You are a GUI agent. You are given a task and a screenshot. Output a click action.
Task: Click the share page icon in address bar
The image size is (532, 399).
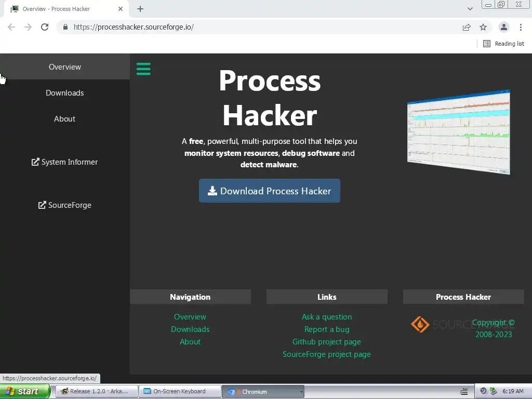(467, 27)
